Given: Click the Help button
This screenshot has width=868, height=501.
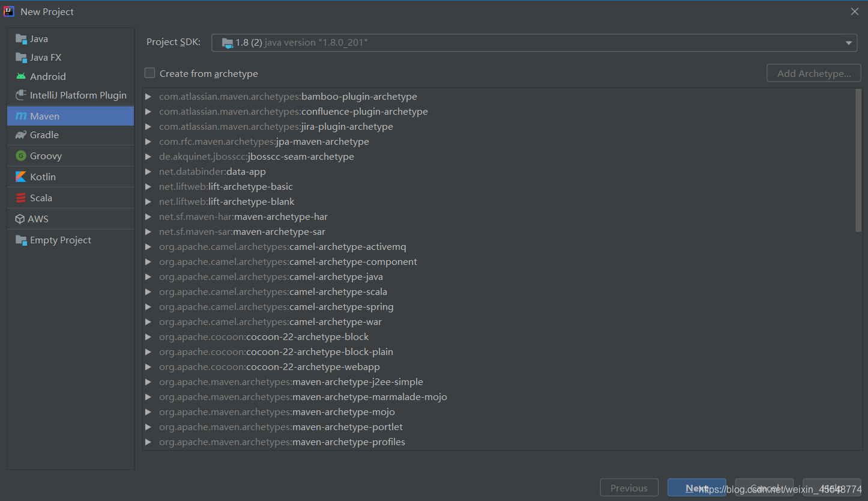Looking at the screenshot, I should (x=832, y=488).
